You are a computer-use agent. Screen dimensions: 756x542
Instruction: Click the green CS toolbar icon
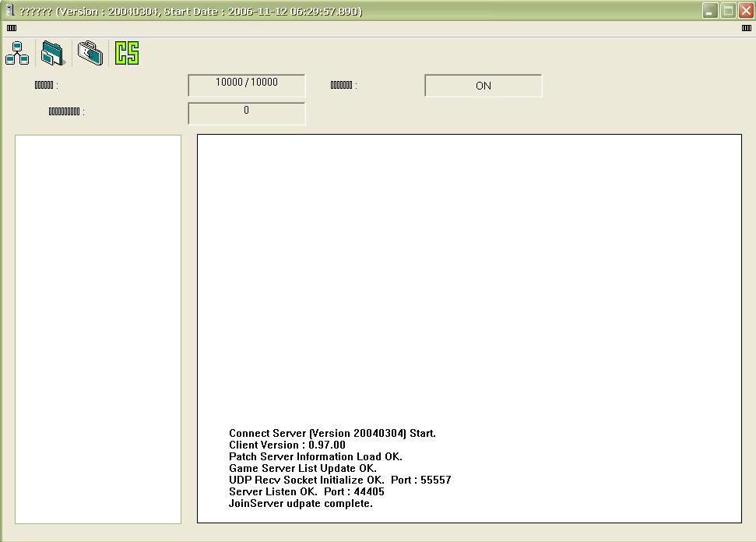(x=127, y=54)
